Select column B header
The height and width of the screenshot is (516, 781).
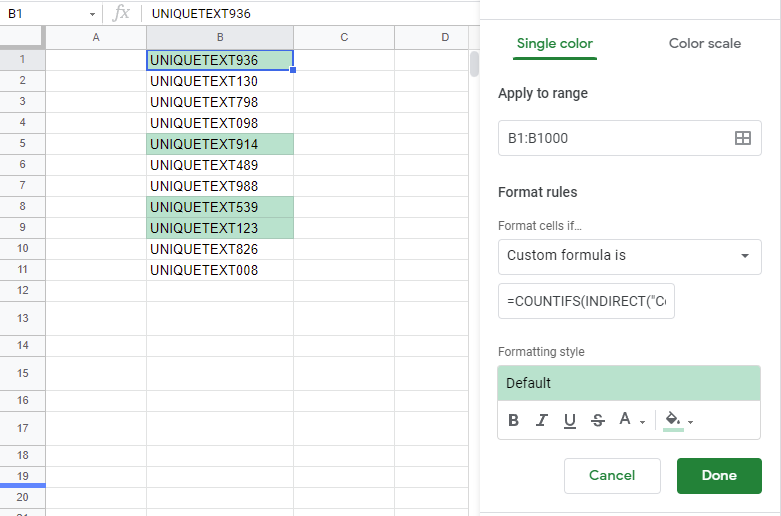coord(220,37)
